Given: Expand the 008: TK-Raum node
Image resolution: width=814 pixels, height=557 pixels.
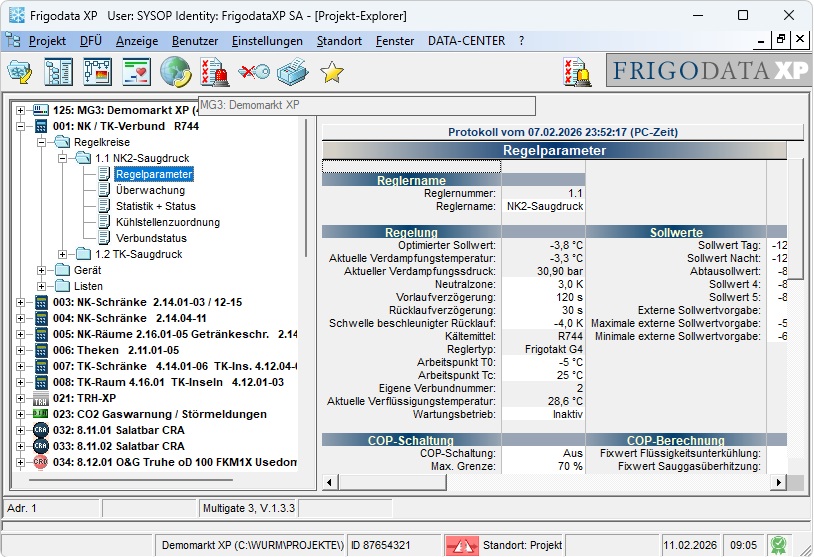Looking at the screenshot, I should pos(20,383).
